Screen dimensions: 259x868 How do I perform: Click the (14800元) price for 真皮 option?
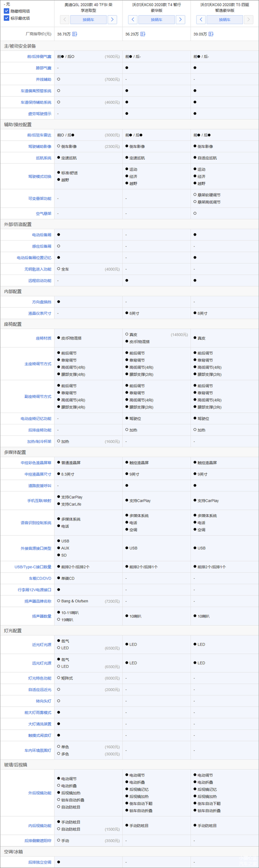179,335
